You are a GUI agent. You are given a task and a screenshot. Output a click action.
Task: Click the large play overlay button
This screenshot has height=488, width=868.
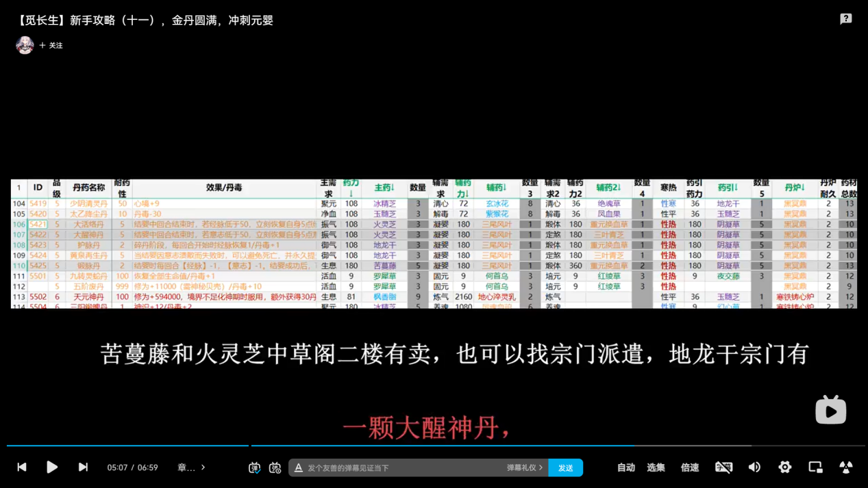click(x=830, y=410)
